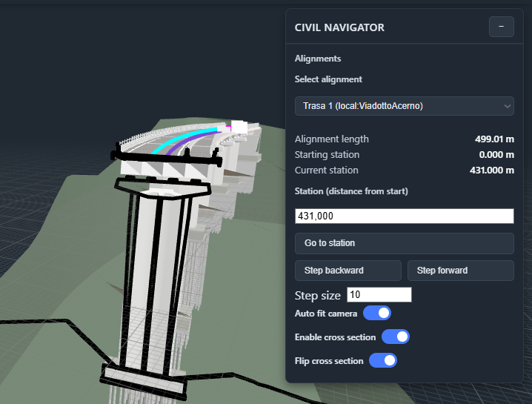Step backward along the alignment
532x404 pixels.
pyautogui.click(x=348, y=271)
